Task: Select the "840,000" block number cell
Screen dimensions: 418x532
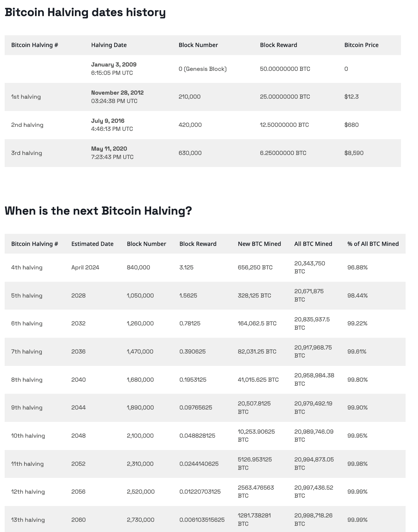Action: (x=138, y=268)
